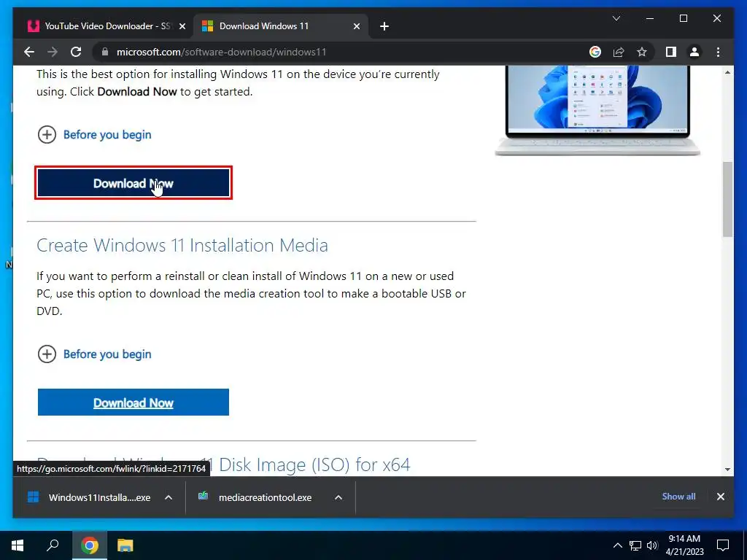The image size is (747, 560).
Task: Close the YouTube Video Downloader tab
Action: pos(182,26)
